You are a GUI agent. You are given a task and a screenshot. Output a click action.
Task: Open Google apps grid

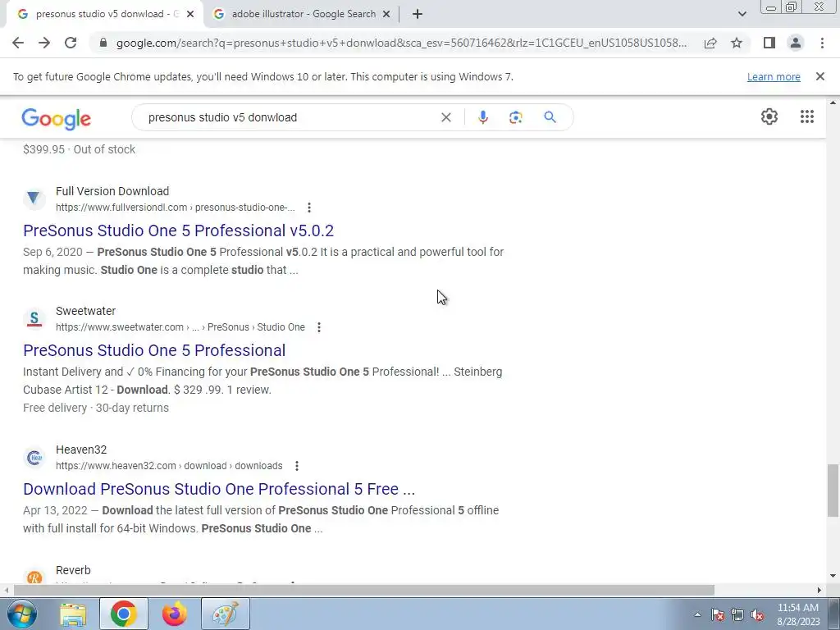pyautogui.click(x=807, y=116)
